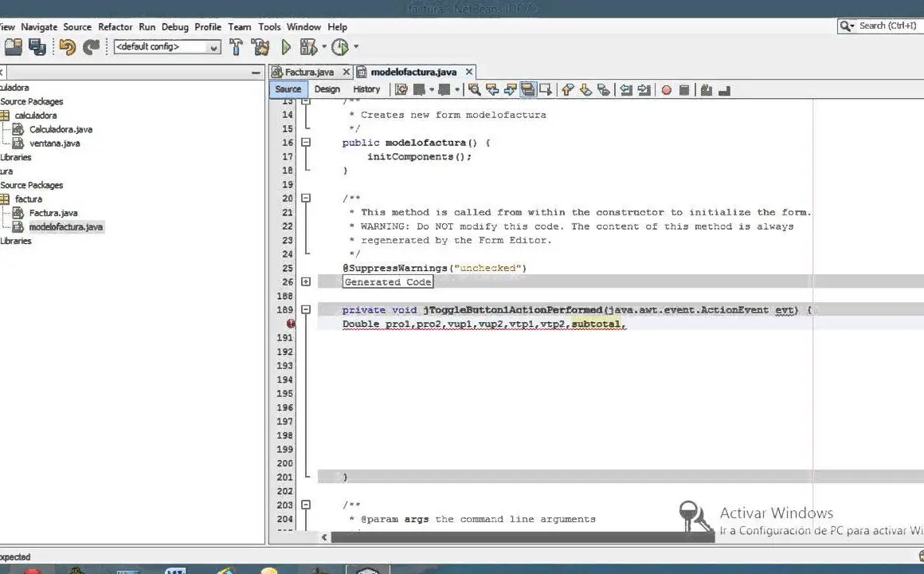
Task: Click the Save All icon
Action: (x=37, y=47)
